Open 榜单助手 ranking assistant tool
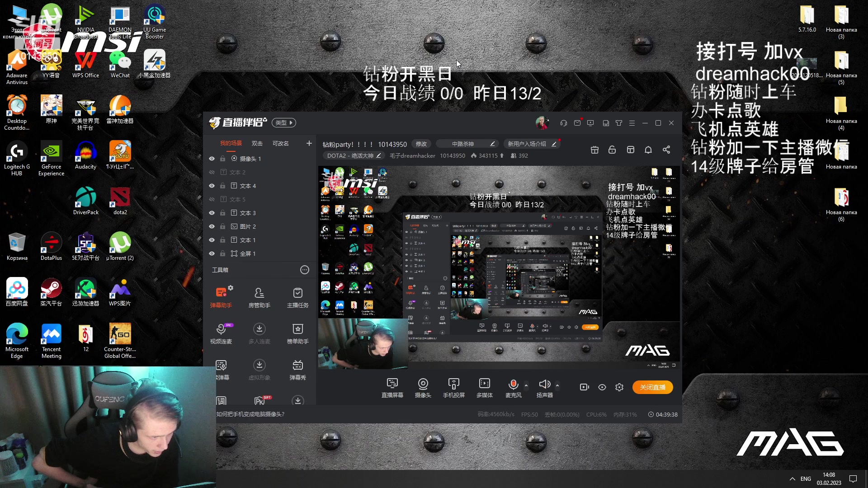 pyautogui.click(x=297, y=333)
